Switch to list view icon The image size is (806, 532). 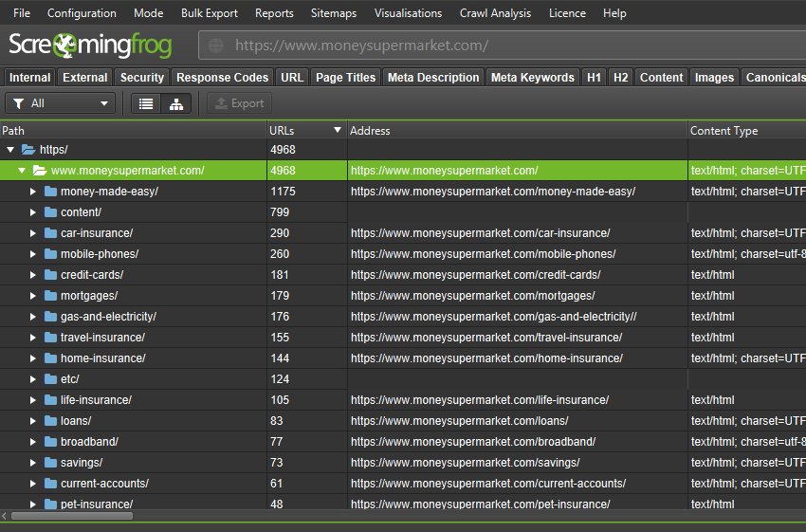pos(146,103)
